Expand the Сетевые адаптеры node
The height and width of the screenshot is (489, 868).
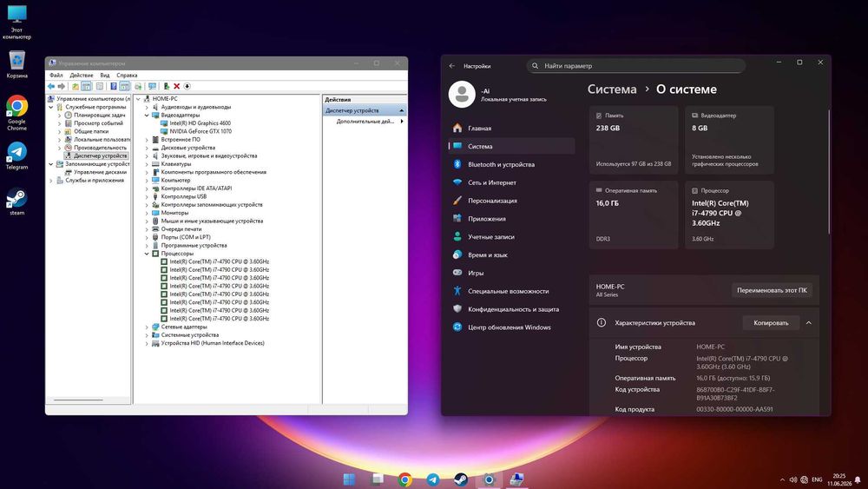click(x=147, y=327)
